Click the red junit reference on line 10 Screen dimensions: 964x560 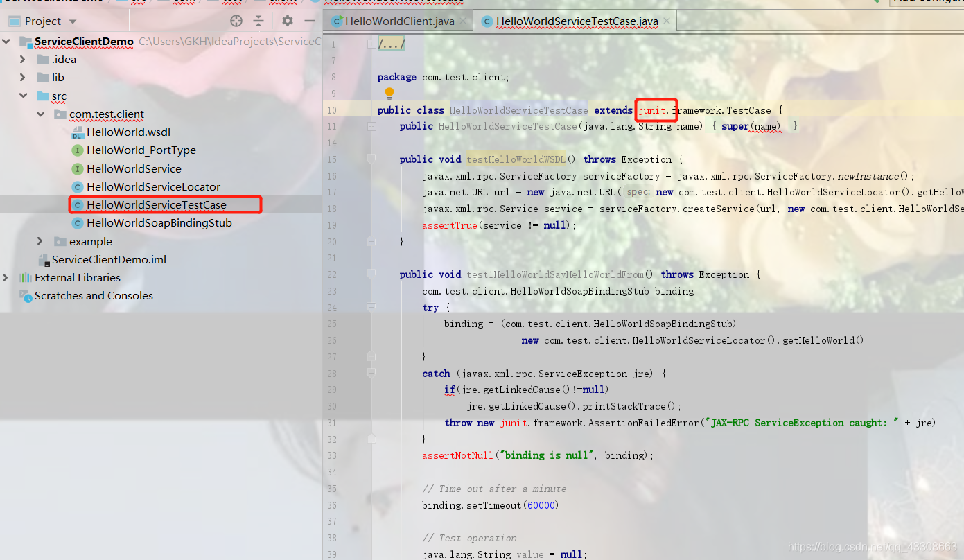pyautogui.click(x=653, y=110)
